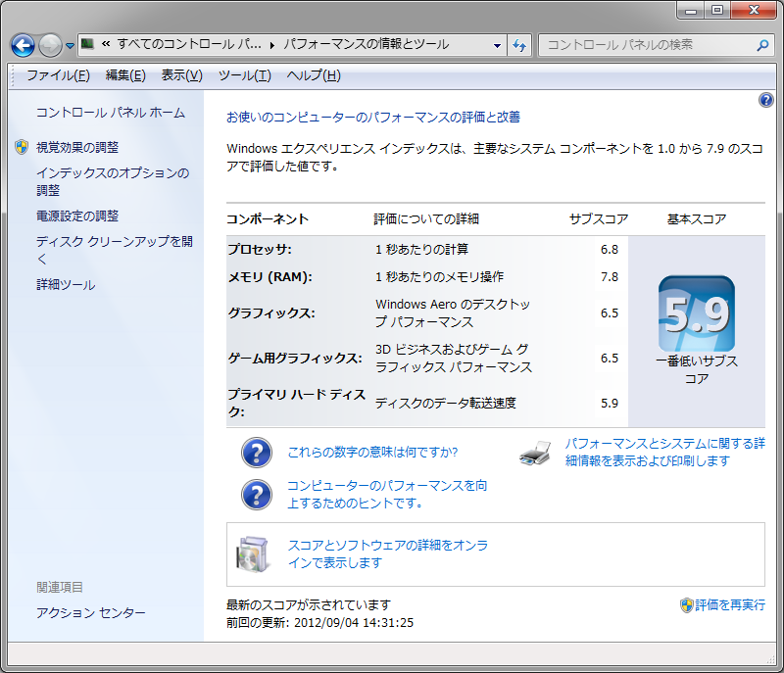This screenshot has width=784, height=673.
Task: Open パフォーマンスとシステムに関する詳細情報 print link
Action: point(665,453)
